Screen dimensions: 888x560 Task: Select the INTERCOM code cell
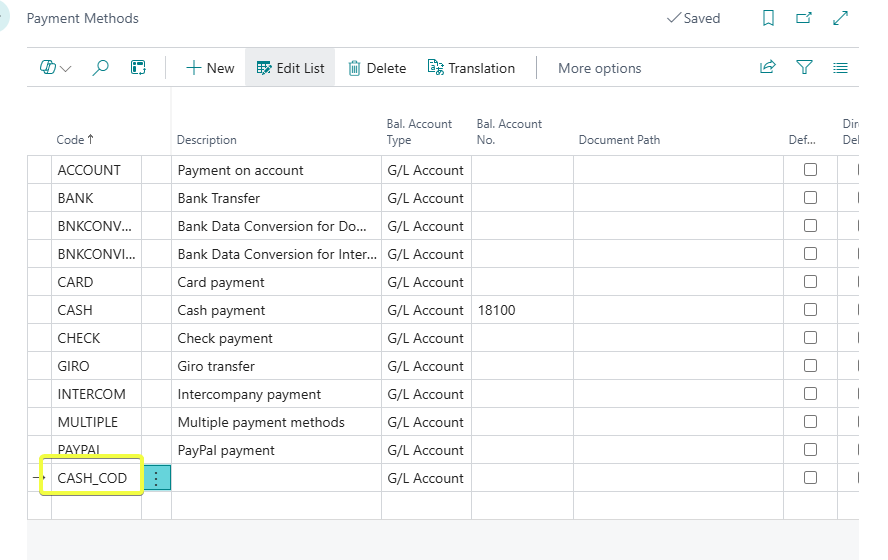coord(96,394)
